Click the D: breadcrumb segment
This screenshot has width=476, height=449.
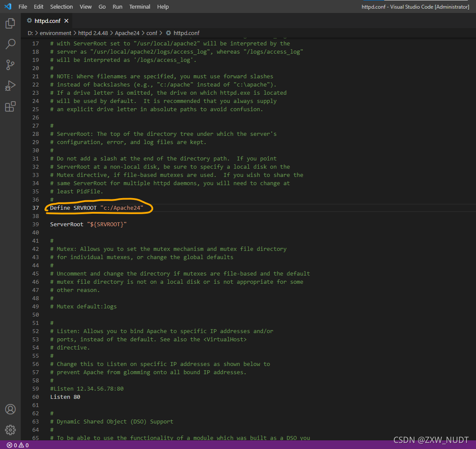coord(30,33)
